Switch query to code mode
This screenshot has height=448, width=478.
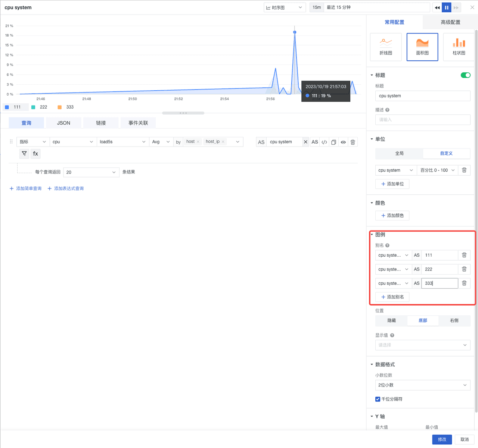coord(324,142)
